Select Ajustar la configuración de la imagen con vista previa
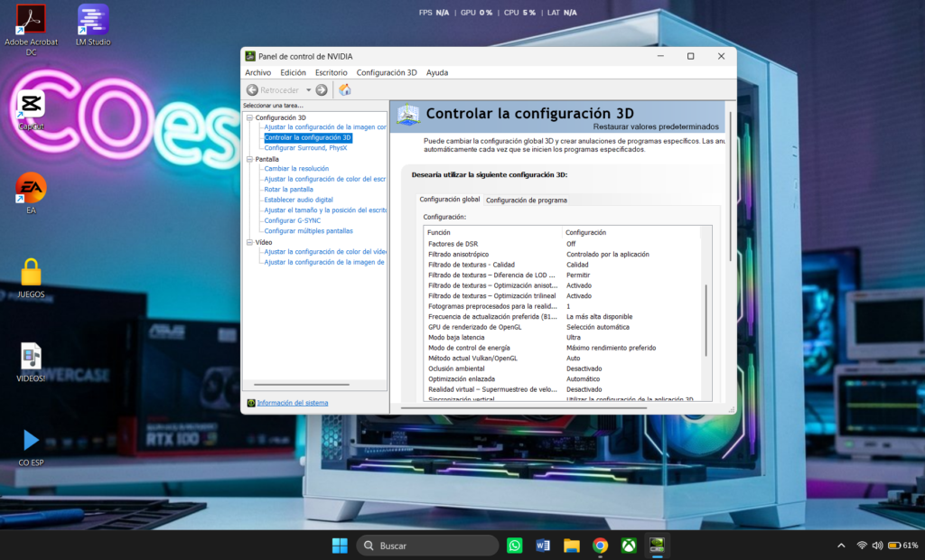Image resolution: width=925 pixels, height=560 pixels. (x=325, y=126)
